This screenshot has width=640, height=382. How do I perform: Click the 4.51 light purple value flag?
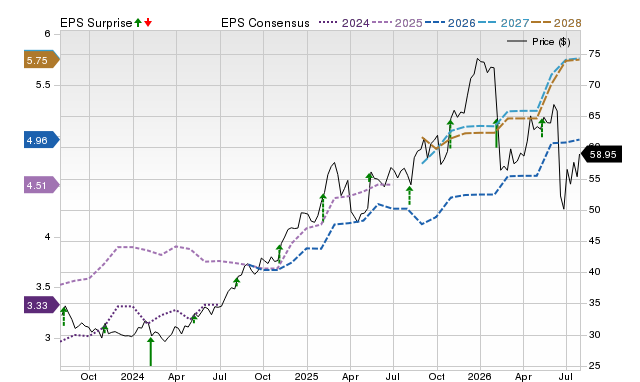pyautogui.click(x=41, y=185)
